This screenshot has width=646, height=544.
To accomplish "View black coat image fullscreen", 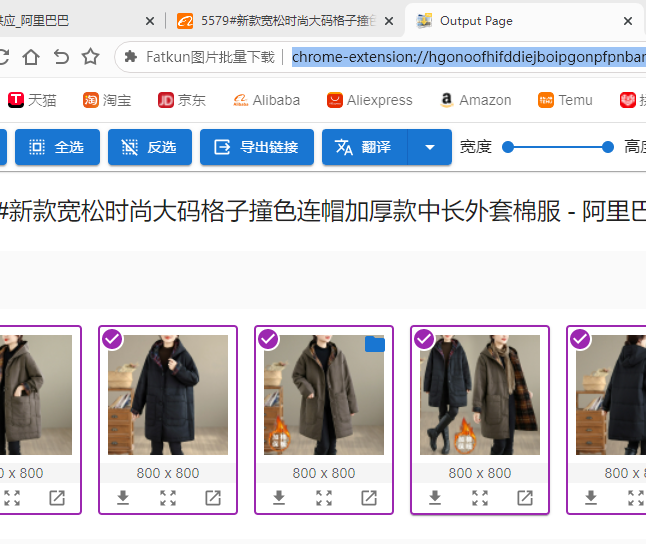I will point(168,498).
